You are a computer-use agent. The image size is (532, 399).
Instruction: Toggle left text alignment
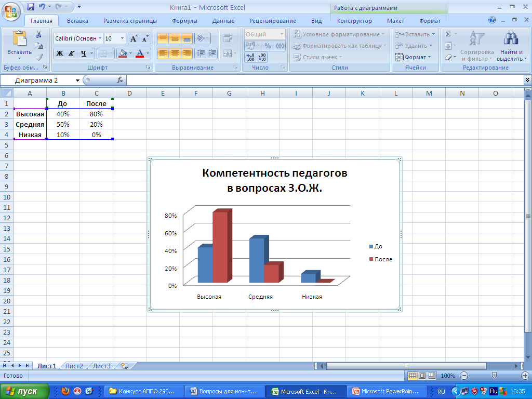(x=163, y=54)
